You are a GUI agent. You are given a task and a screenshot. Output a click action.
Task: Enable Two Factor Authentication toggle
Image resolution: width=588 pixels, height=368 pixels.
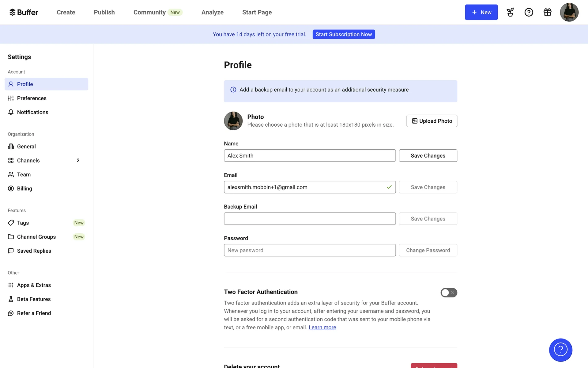(x=449, y=293)
